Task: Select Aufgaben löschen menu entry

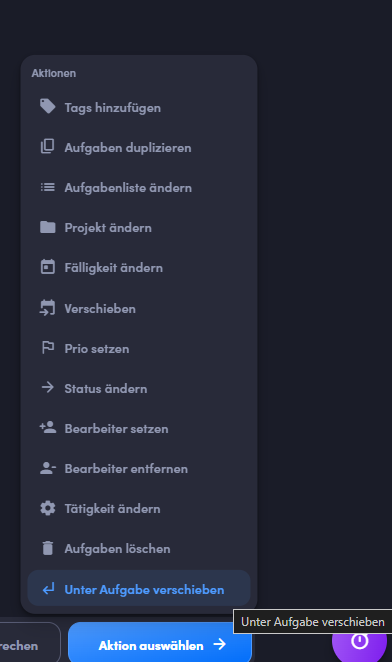Action: tap(139, 548)
